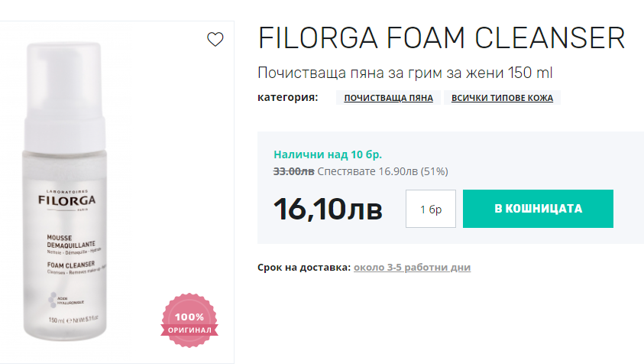
Task: Click the FILORGA FOAM CLEANSER heading
Action: tap(442, 39)
